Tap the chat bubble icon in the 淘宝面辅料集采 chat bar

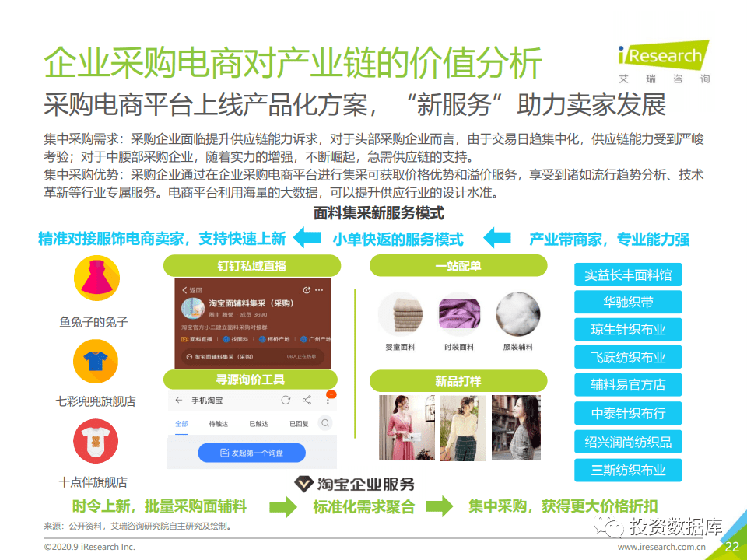[x=188, y=357]
